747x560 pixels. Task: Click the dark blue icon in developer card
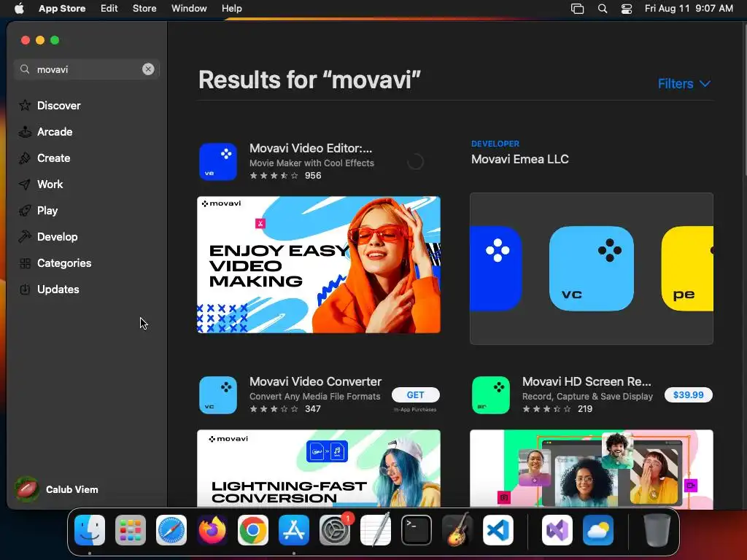pos(495,268)
